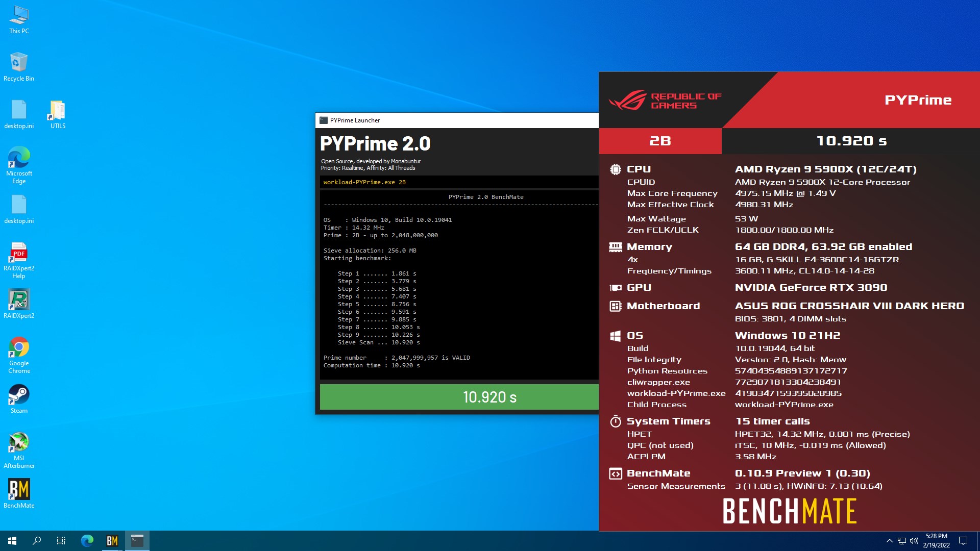Click the PYPrime title in BenchMate panel

tap(918, 100)
